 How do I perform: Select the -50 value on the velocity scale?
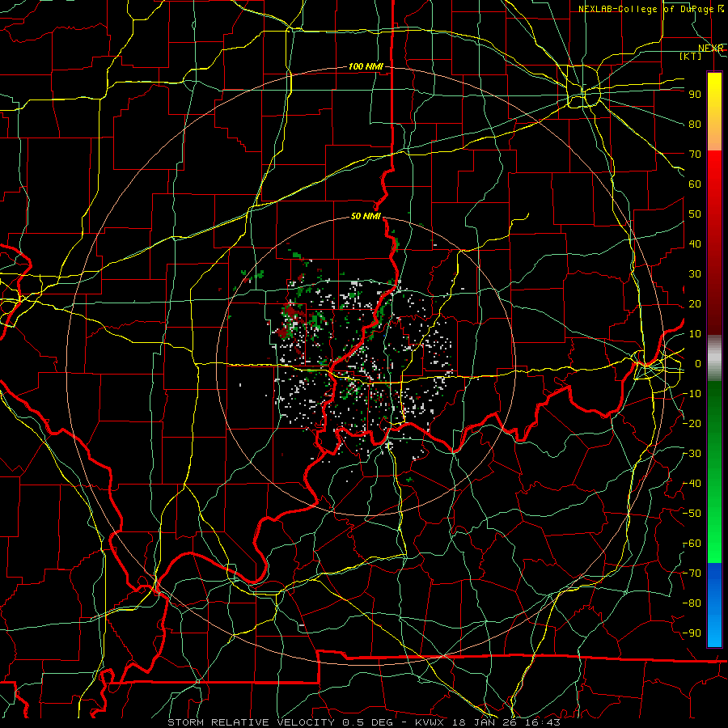pyautogui.click(x=692, y=514)
